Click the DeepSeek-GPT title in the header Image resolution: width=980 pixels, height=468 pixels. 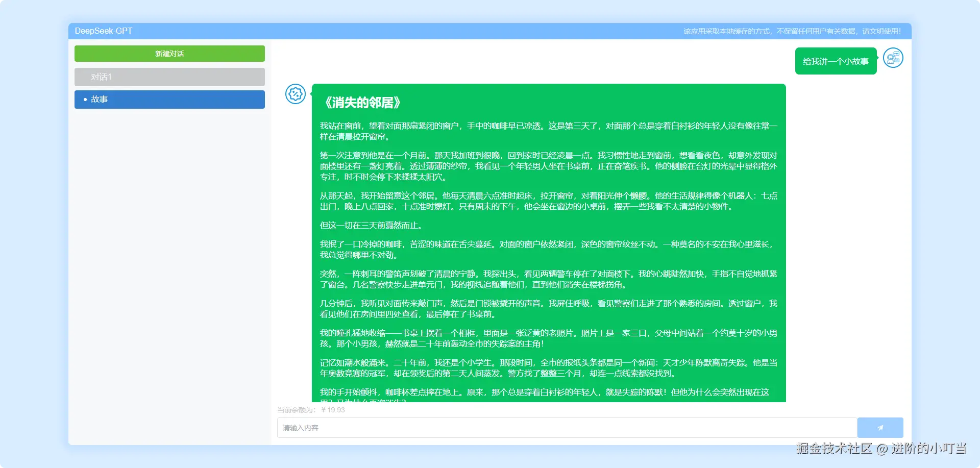[103, 31]
